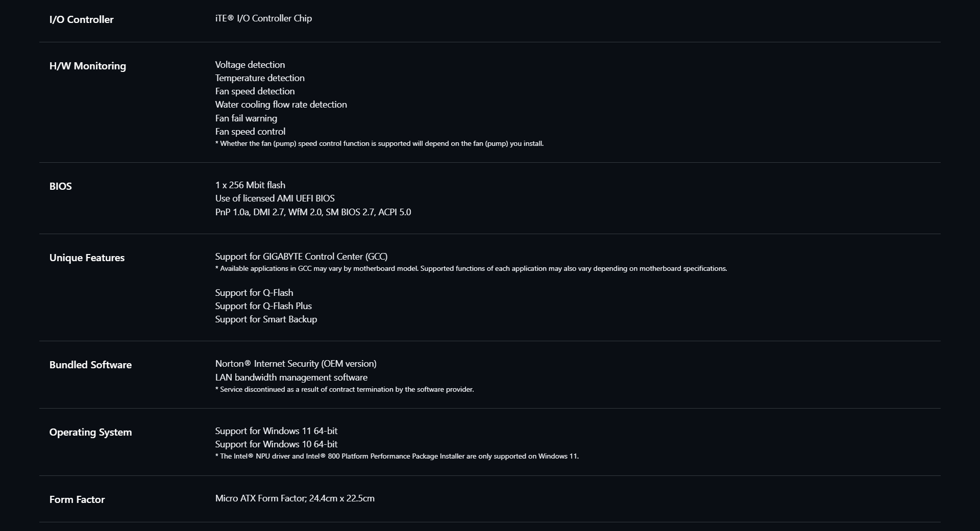Click the Operating System heading
The image size is (980, 531).
click(x=90, y=432)
